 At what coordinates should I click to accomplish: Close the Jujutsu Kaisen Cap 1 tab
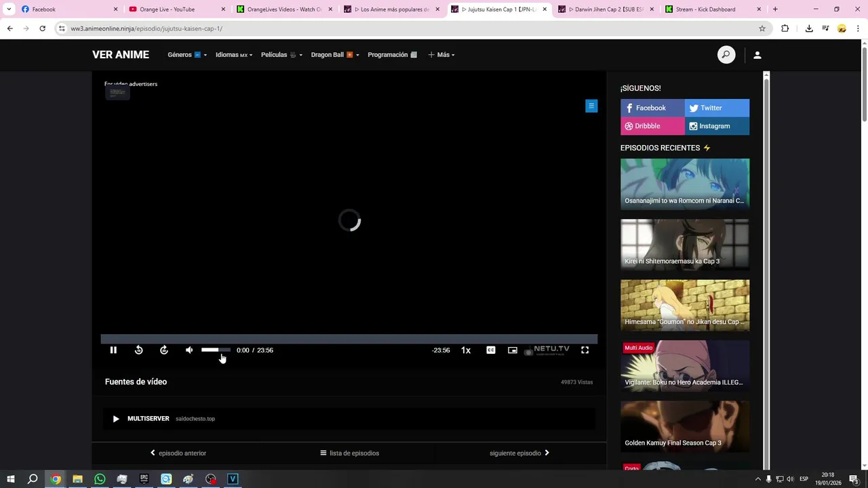pyautogui.click(x=545, y=9)
